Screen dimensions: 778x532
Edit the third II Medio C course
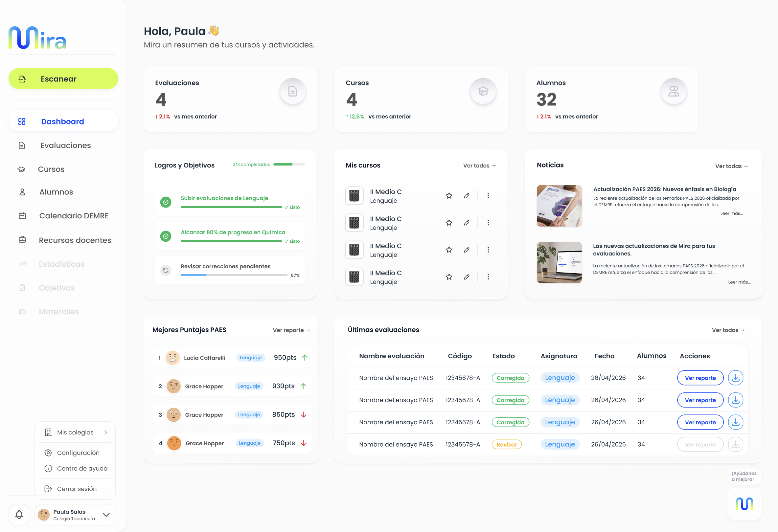point(467,250)
